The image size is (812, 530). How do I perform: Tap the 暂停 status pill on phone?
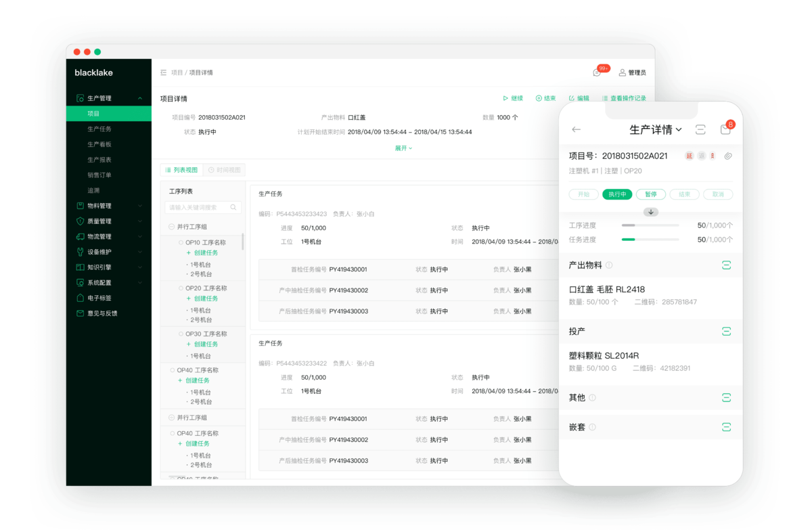tap(651, 194)
